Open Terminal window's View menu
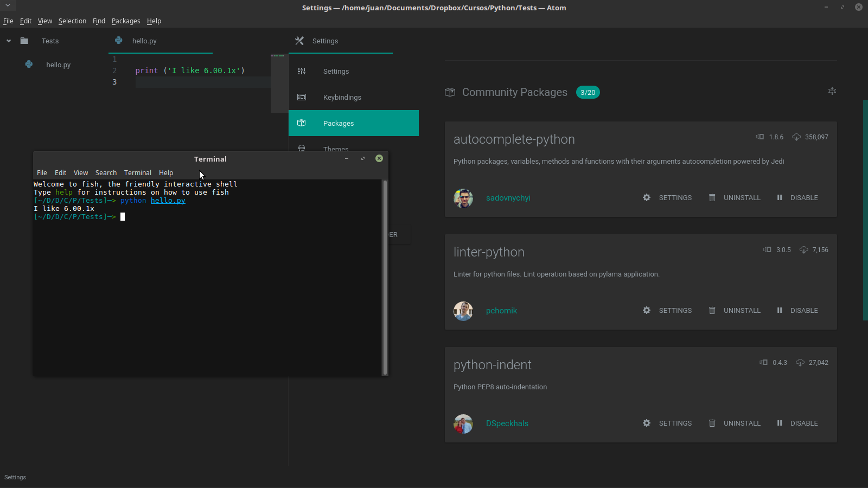 (x=81, y=172)
